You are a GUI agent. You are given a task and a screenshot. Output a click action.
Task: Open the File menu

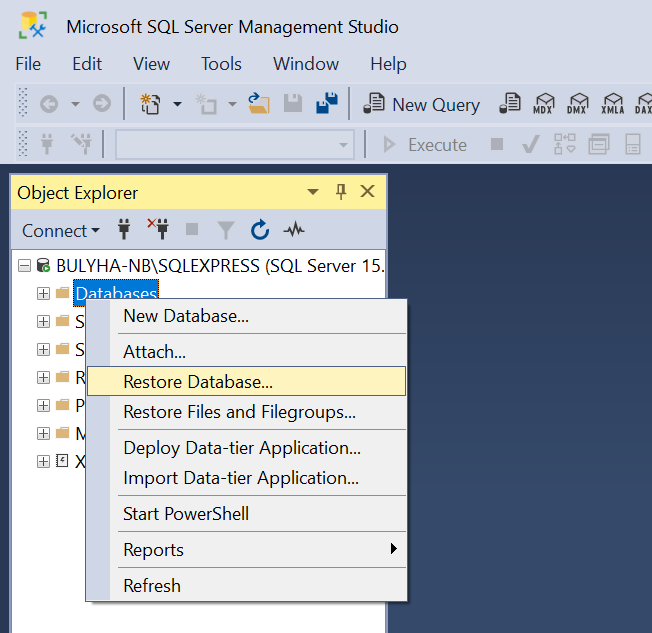tap(28, 64)
